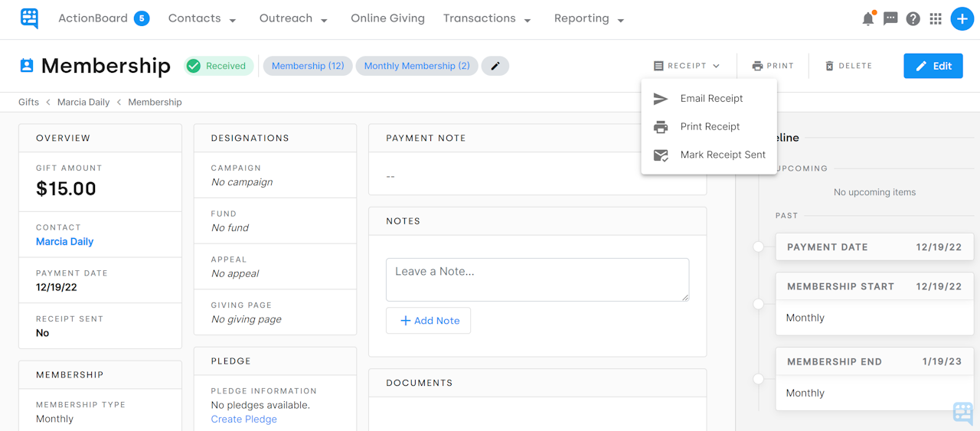Click the membership badge icon by the title
Image resolution: width=980 pixels, height=431 pixels.
(27, 66)
